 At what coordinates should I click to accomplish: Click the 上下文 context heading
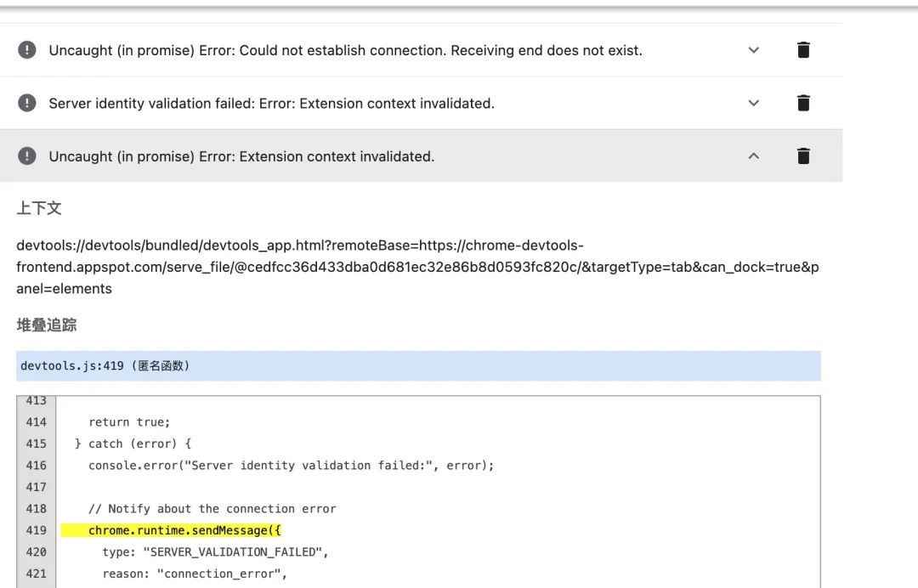[x=38, y=208]
